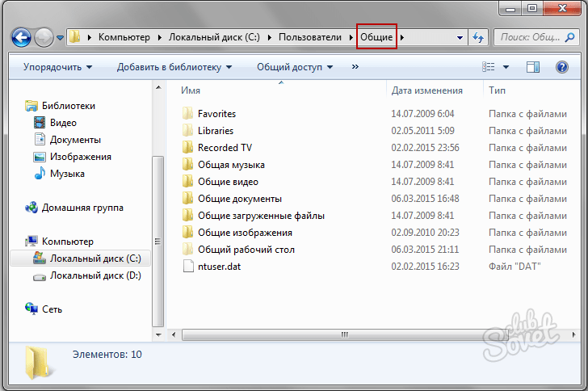Select the Общие изображения folder

click(245, 233)
